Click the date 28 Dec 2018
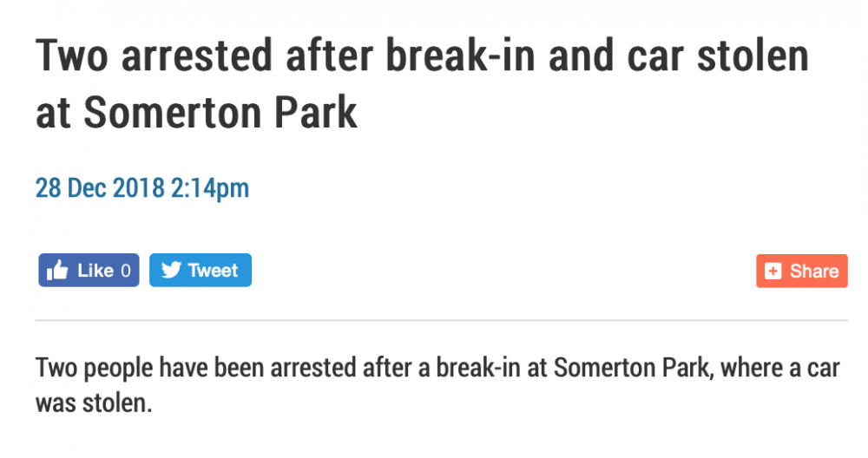This screenshot has width=868, height=458. click(99, 187)
